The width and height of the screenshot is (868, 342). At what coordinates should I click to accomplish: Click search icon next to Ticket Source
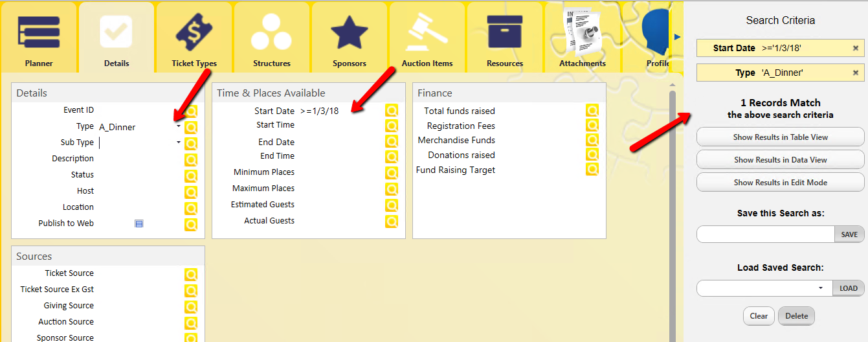click(x=191, y=274)
